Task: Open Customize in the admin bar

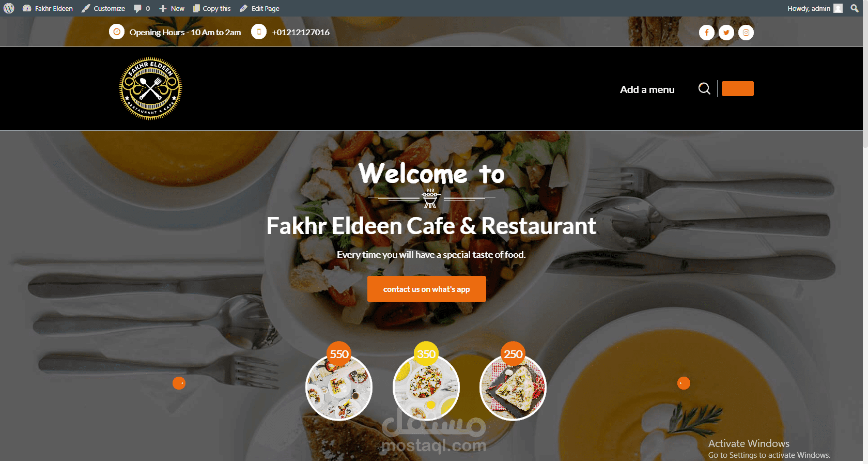Action: click(x=103, y=8)
